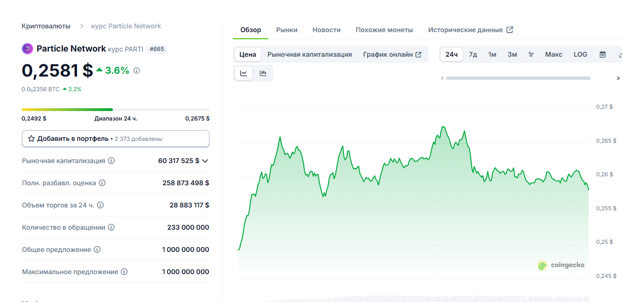Click the 258 873 498 $ valuation value
644x302 pixels.
pyautogui.click(x=186, y=183)
